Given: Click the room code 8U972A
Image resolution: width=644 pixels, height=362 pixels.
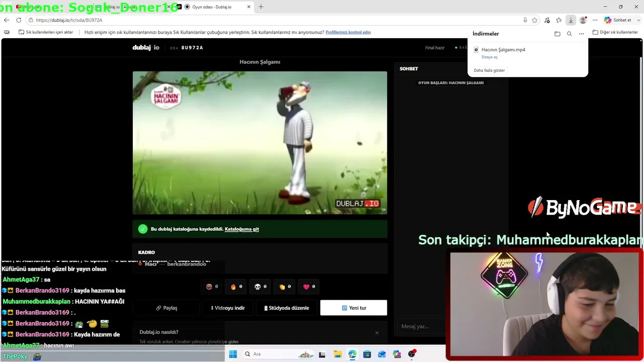Looking at the screenshot, I should point(192,48).
